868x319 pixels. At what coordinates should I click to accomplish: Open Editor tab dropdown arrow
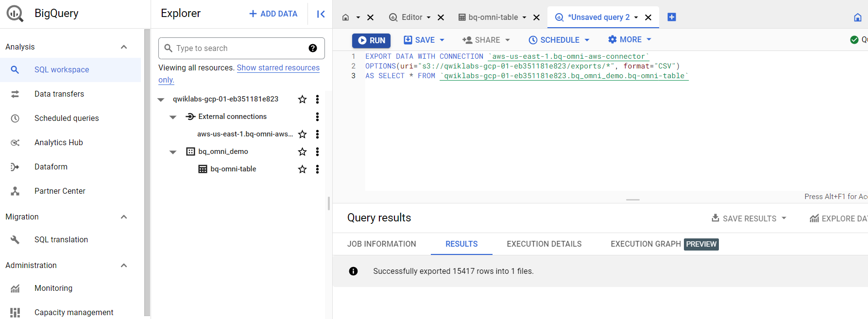click(428, 17)
